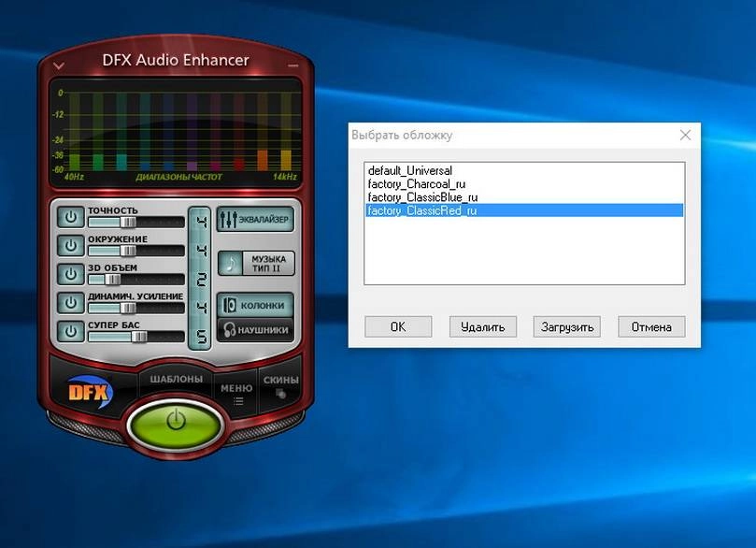Open the Меню menu
756x548 pixels.
[236, 393]
